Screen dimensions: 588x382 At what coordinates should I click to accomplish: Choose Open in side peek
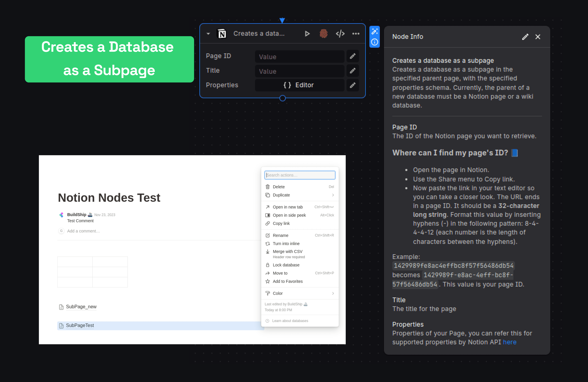(289, 215)
